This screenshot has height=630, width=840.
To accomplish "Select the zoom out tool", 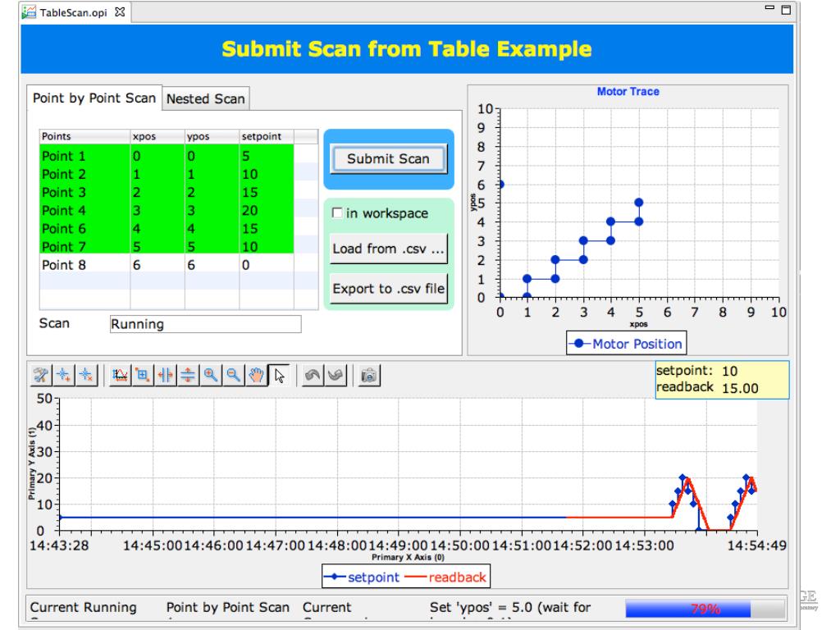I will click(233, 375).
